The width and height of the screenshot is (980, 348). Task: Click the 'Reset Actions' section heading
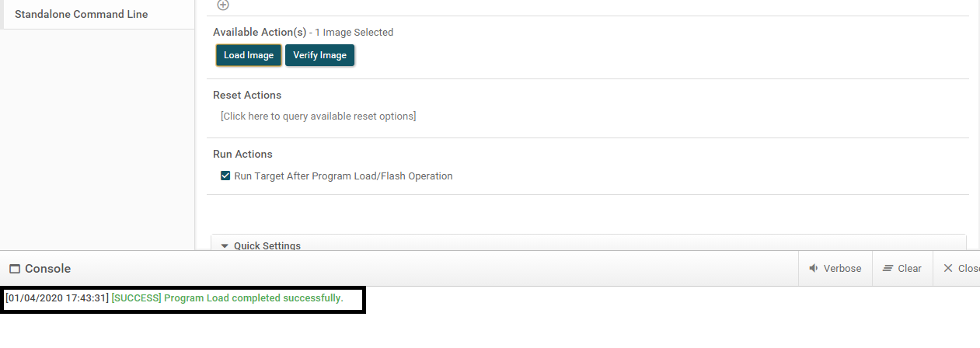(247, 95)
